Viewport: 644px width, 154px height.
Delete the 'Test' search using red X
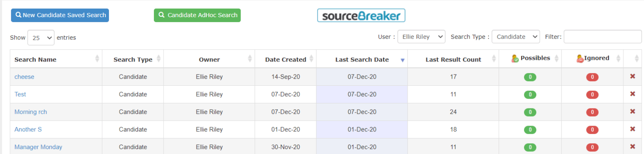[x=633, y=94]
